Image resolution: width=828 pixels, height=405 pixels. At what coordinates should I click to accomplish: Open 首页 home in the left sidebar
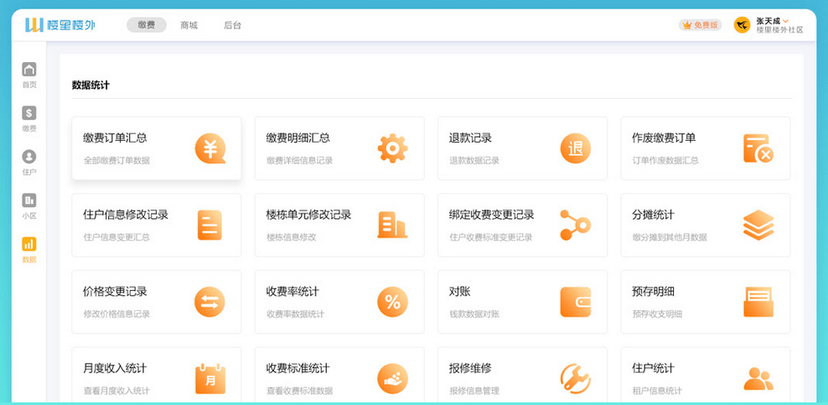point(29,75)
